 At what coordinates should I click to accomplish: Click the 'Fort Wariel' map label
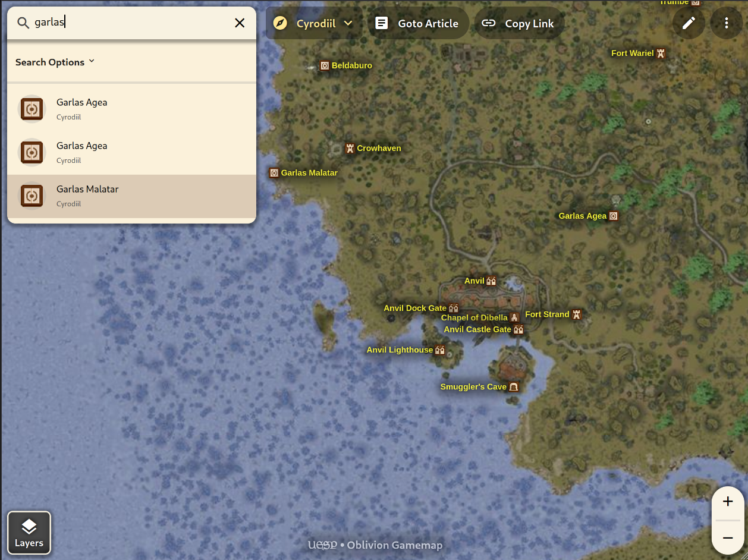[633, 53]
